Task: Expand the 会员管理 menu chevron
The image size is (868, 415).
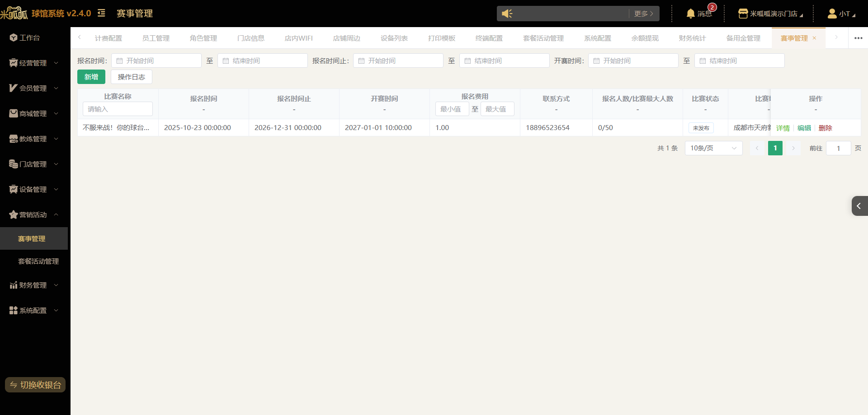Action: pyautogui.click(x=56, y=88)
